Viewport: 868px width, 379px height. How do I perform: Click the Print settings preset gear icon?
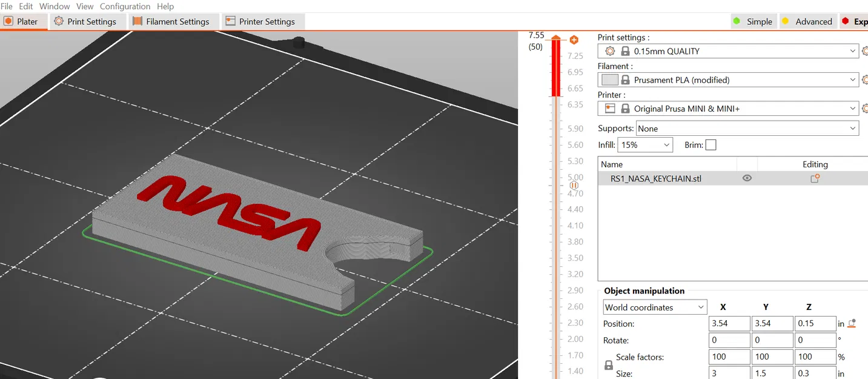click(x=610, y=51)
